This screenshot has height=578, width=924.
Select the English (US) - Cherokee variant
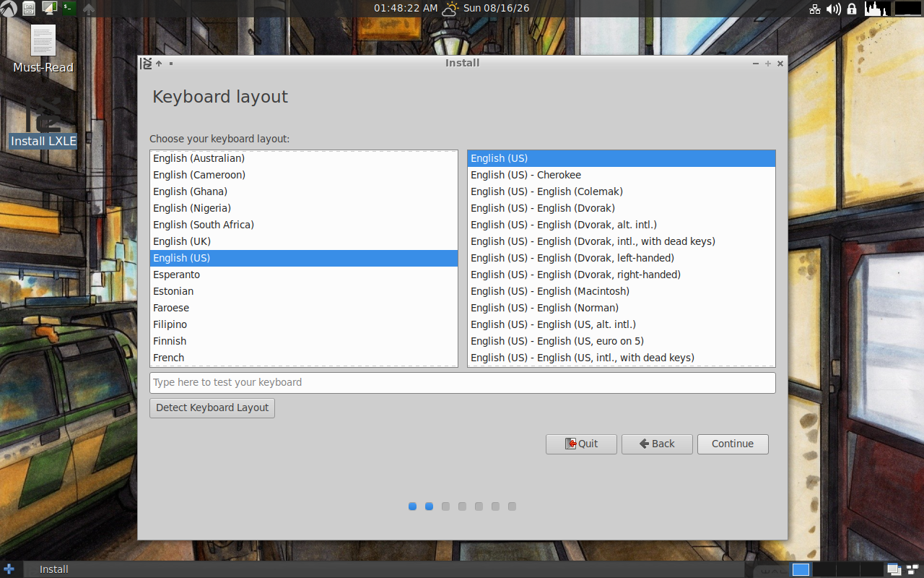pyautogui.click(x=622, y=175)
